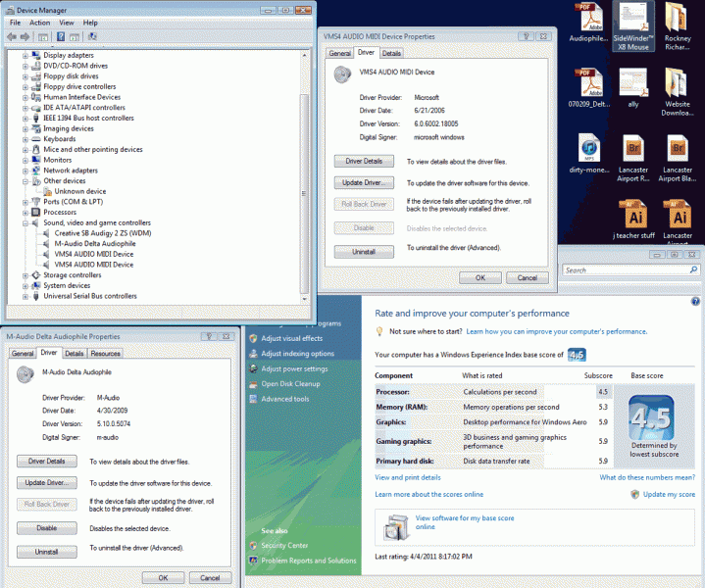Click Uninstall in VMS4 properties

click(364, 252)
